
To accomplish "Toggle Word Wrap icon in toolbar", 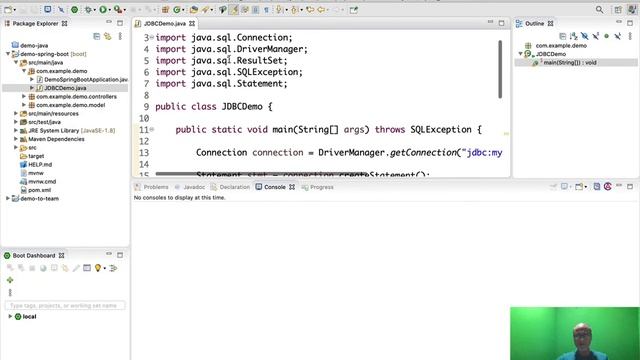I will (244, 9).
